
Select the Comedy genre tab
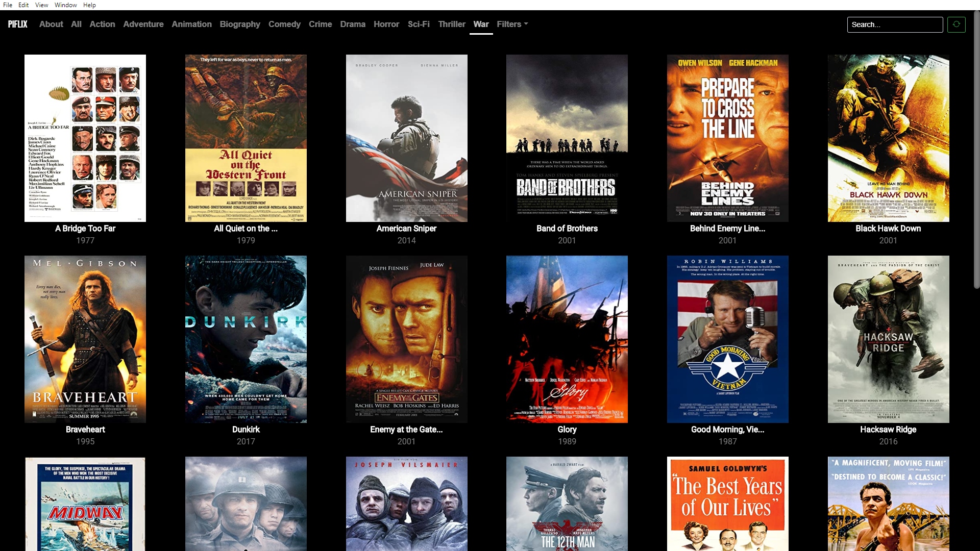tap(284, 24)
